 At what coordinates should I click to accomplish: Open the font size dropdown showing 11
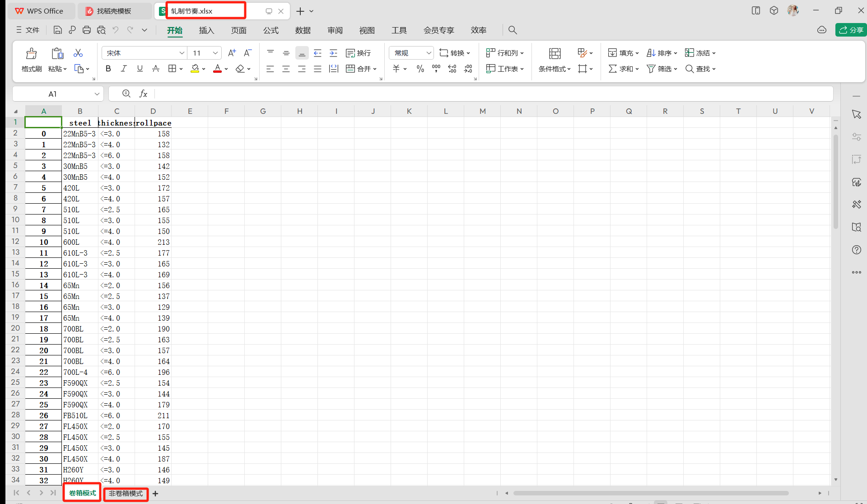[215, 53]
